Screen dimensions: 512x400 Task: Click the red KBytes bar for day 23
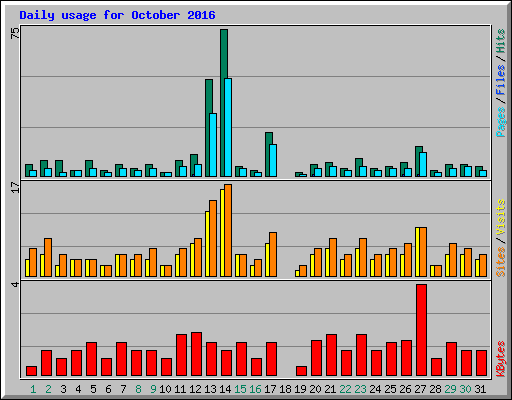[362, 355]
